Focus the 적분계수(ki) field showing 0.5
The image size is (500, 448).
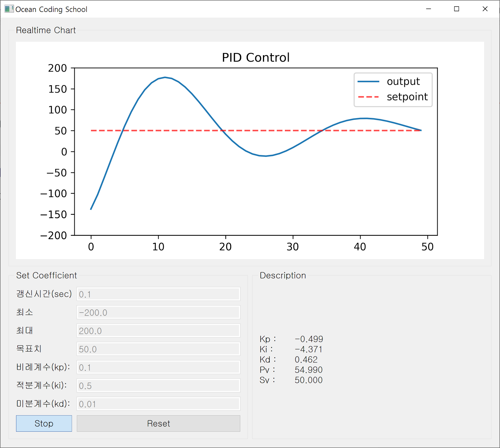pos(158,385)
